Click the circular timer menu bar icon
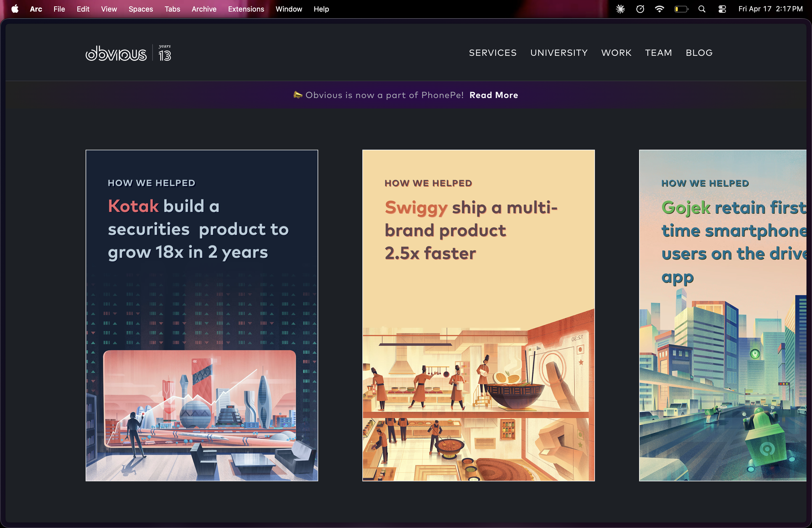Viewport: 812px width, 528px height. pyautogui.click(x=640, y=9)
